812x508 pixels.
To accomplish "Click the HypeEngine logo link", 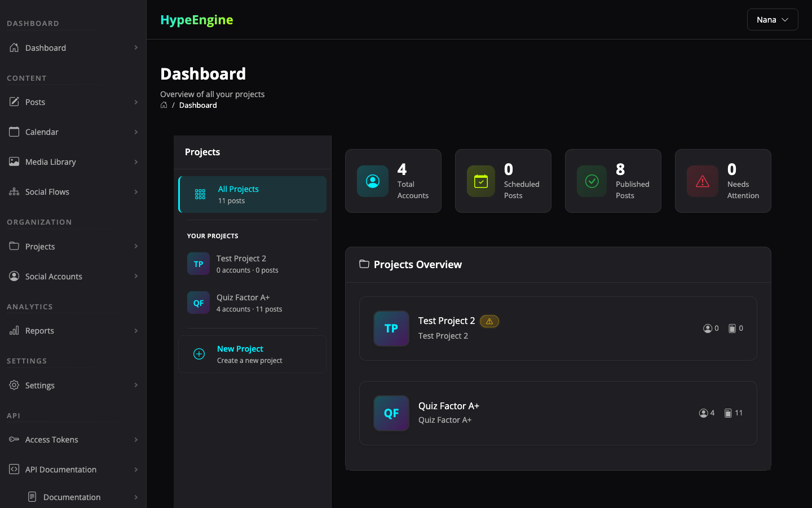I will [x=197, y=20].
